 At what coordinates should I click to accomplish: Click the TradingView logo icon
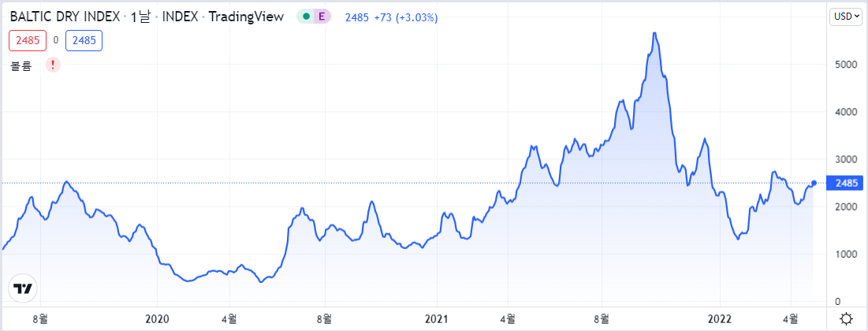tap(23, 289)
